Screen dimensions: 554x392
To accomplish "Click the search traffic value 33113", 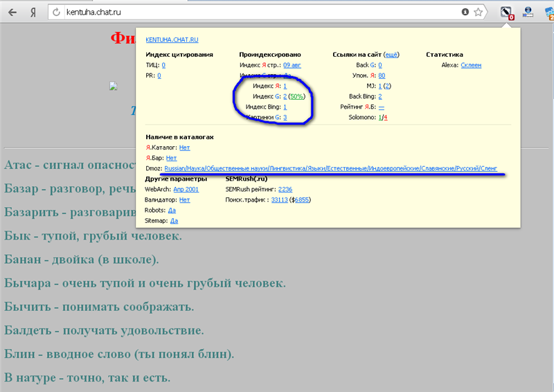I will pos(279,199).
